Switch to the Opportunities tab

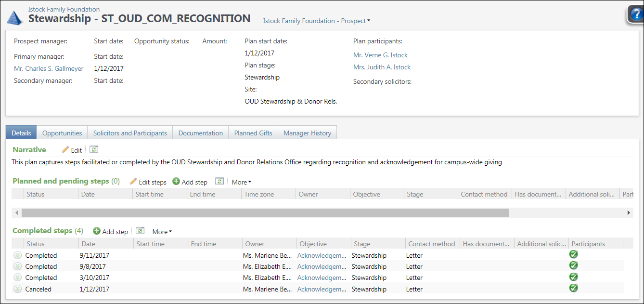click(x=62, y=133)
